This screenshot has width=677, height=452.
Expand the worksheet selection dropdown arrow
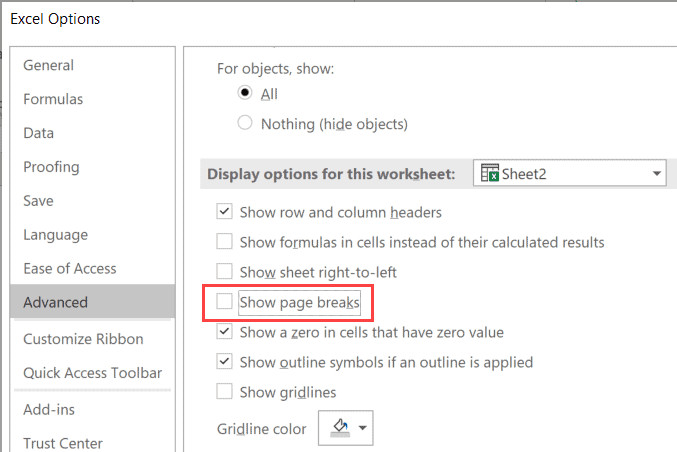tap(656, 173)
